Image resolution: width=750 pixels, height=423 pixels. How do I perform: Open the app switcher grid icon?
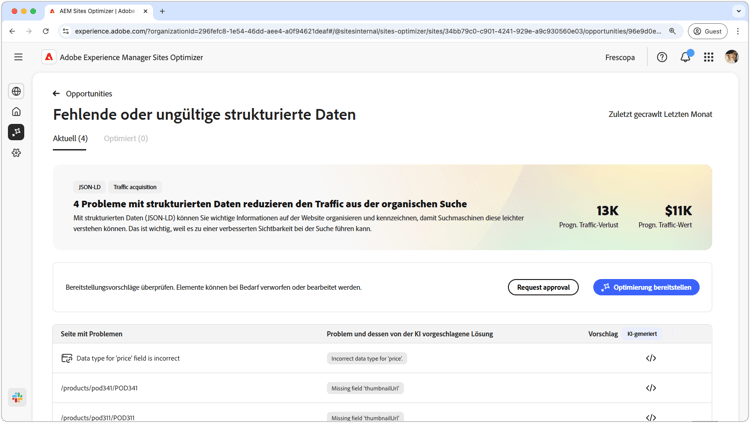pos(708,57)
